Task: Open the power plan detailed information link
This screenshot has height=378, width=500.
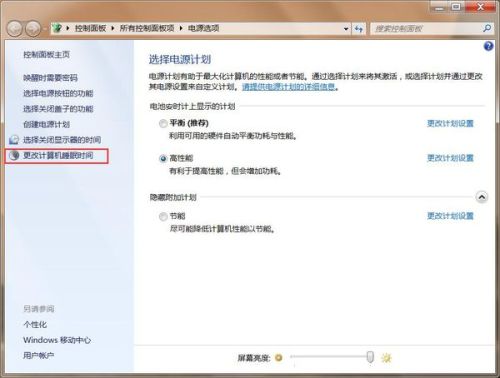Action: 289,87
